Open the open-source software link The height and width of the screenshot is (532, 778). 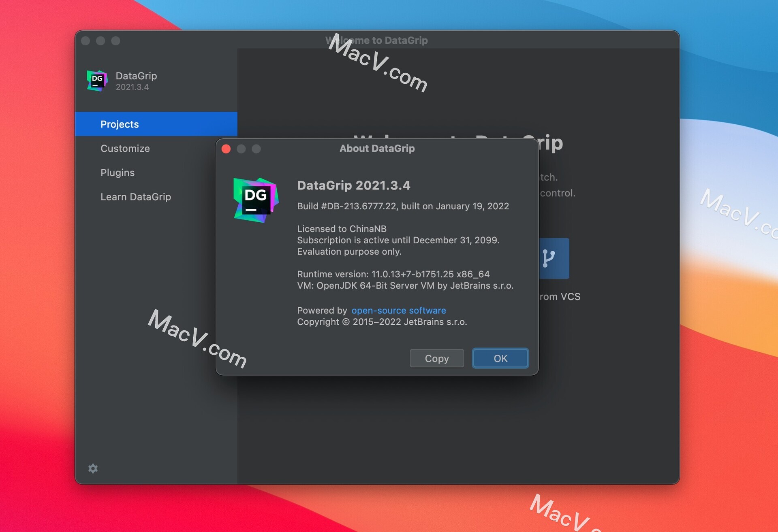(398, 311)
